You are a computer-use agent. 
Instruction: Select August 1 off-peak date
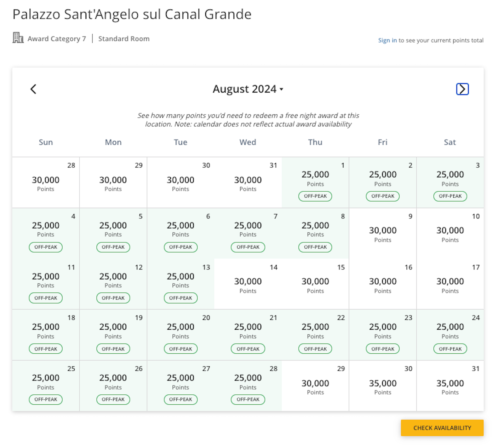click(x=315, y=182)
